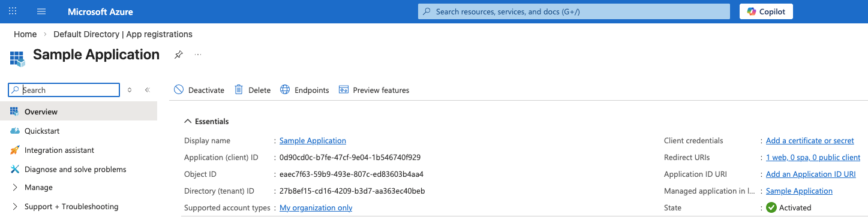868x217 pixels.
Task: Click the Microsoft Azure header title
Action: (100, 11)
